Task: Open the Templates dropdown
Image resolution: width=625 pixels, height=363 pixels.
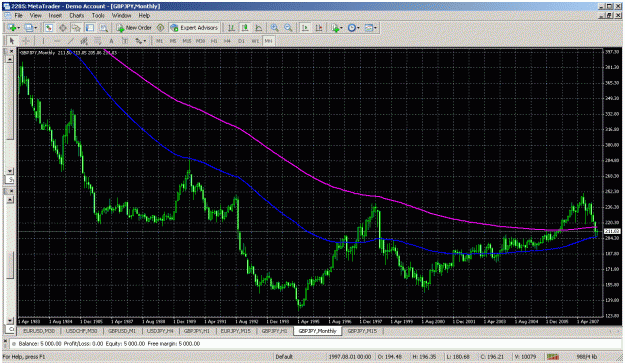Action: click(x=370, y=27)
